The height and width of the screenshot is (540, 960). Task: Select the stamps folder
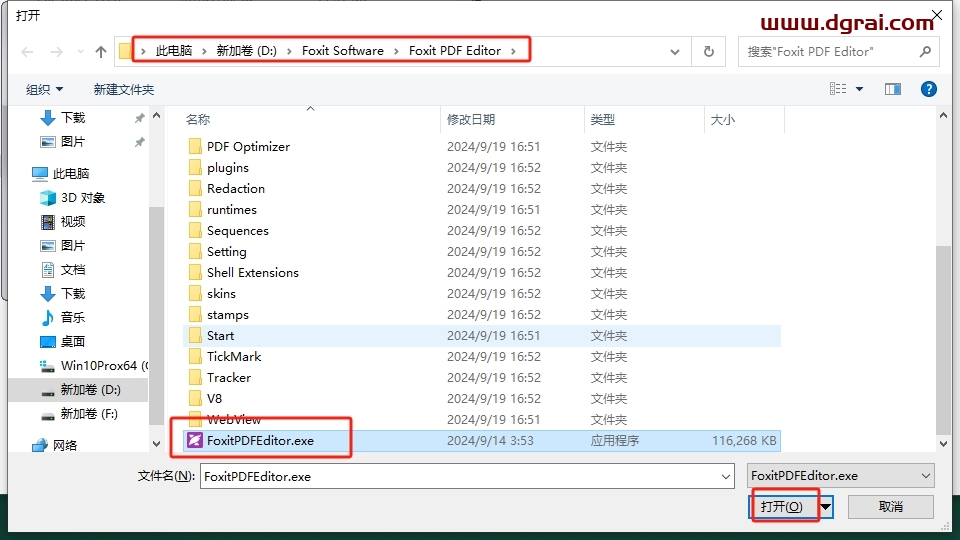(x=228, y=315)
